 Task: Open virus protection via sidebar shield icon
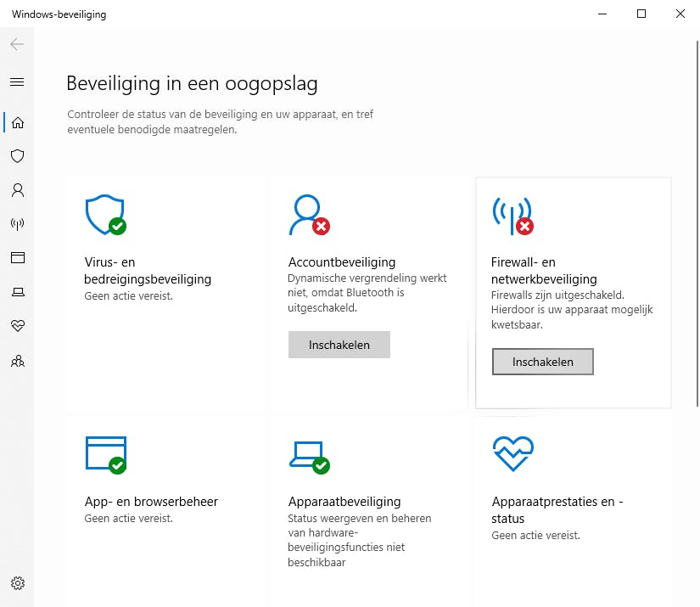pos(18,156)
